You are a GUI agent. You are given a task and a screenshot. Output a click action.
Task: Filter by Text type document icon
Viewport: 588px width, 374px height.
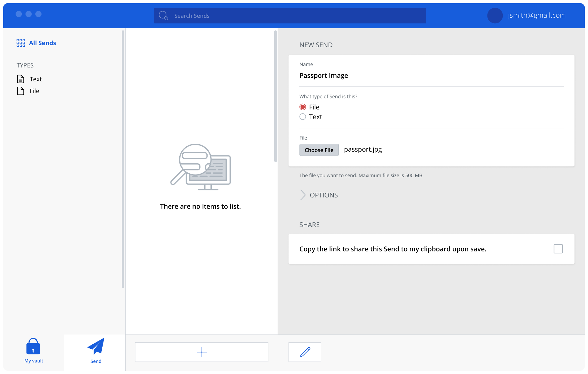pyautogui.click(x=21, y=79)
